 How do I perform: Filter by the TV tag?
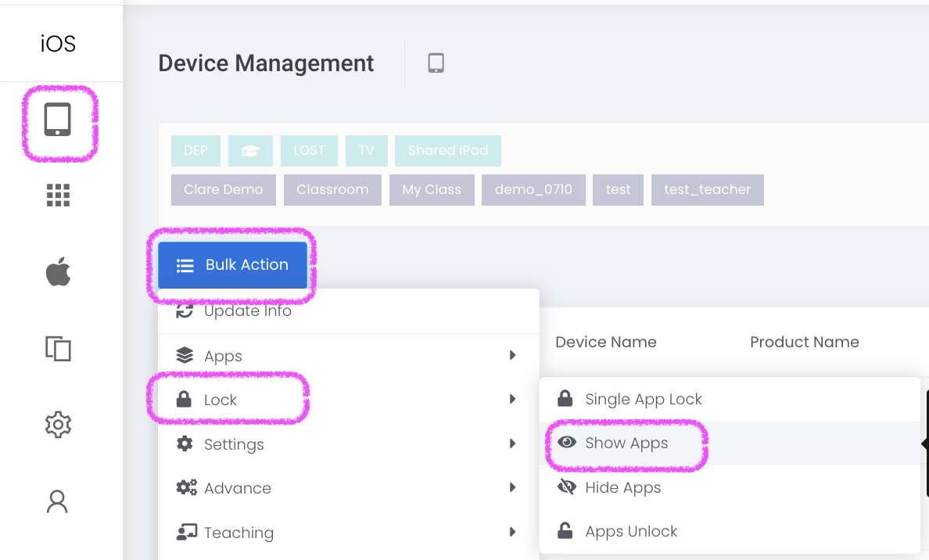click(367, 150)
